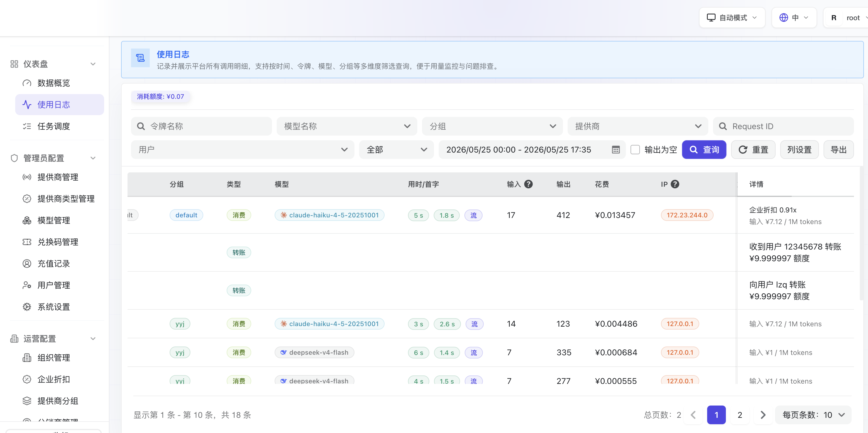Open the 用户 dropdown

[243, 150]
